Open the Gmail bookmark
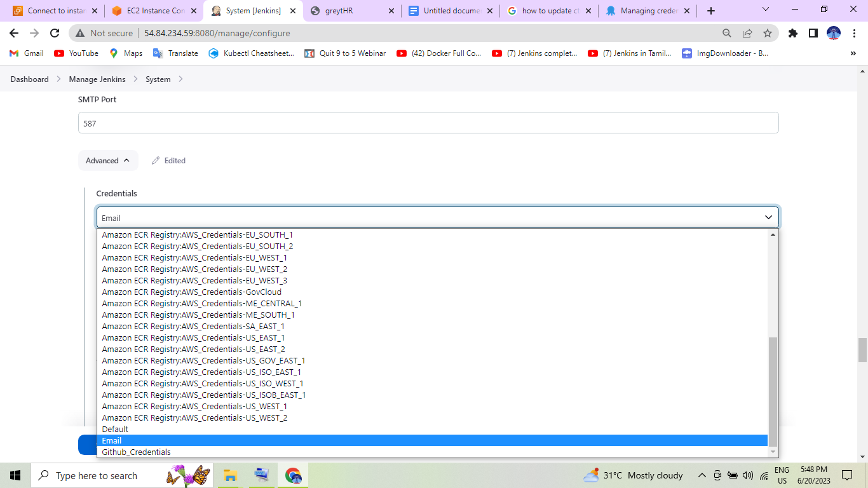 tap(27, 53)
